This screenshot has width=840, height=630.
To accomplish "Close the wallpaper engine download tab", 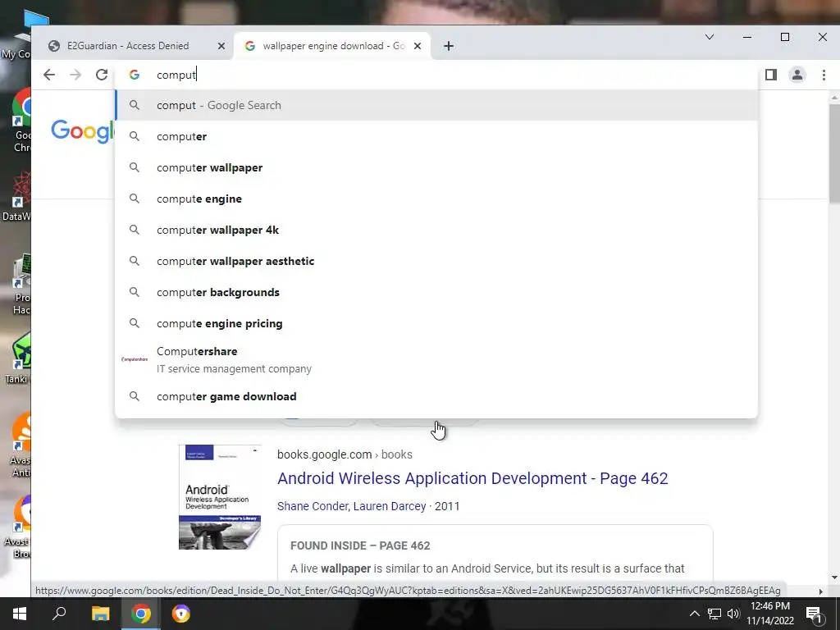I will 418,46.
